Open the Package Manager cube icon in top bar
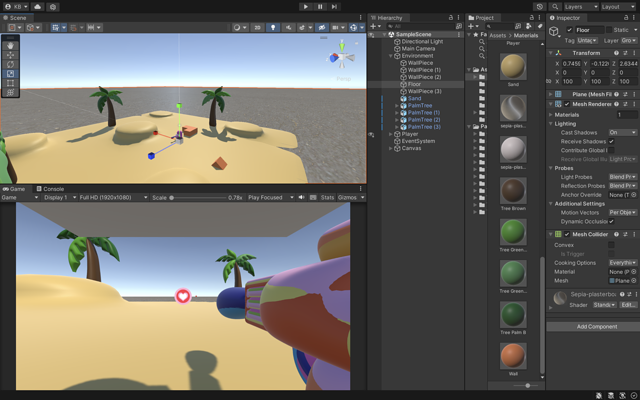 point(53,7)
